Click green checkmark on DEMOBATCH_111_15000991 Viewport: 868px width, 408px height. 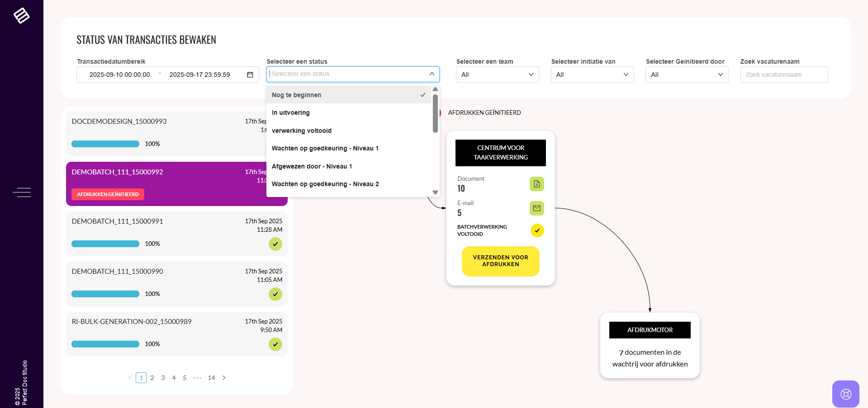click(275, 244)
